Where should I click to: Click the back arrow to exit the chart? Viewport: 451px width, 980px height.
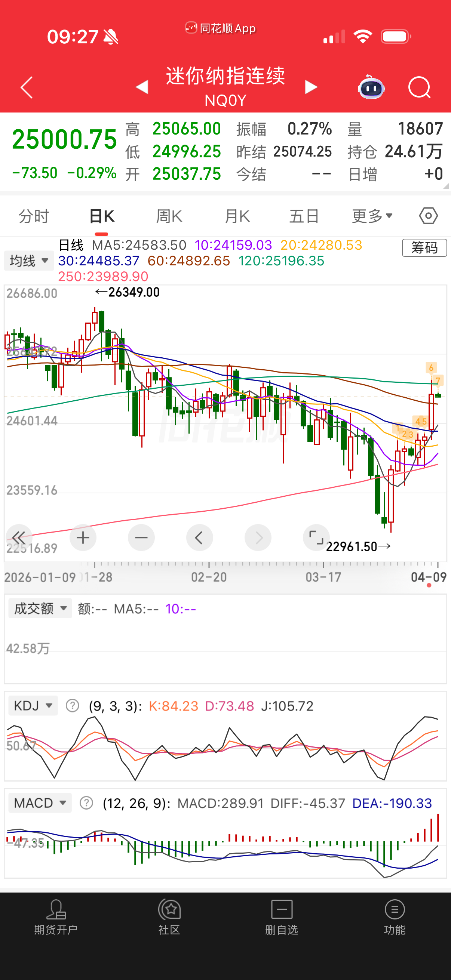click(25, 87)
